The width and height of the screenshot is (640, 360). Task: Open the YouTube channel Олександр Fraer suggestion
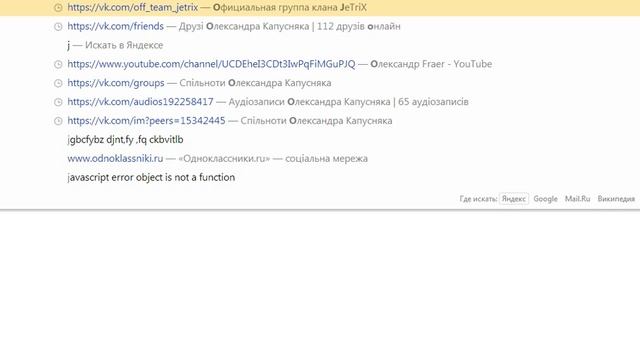[320, 64]
